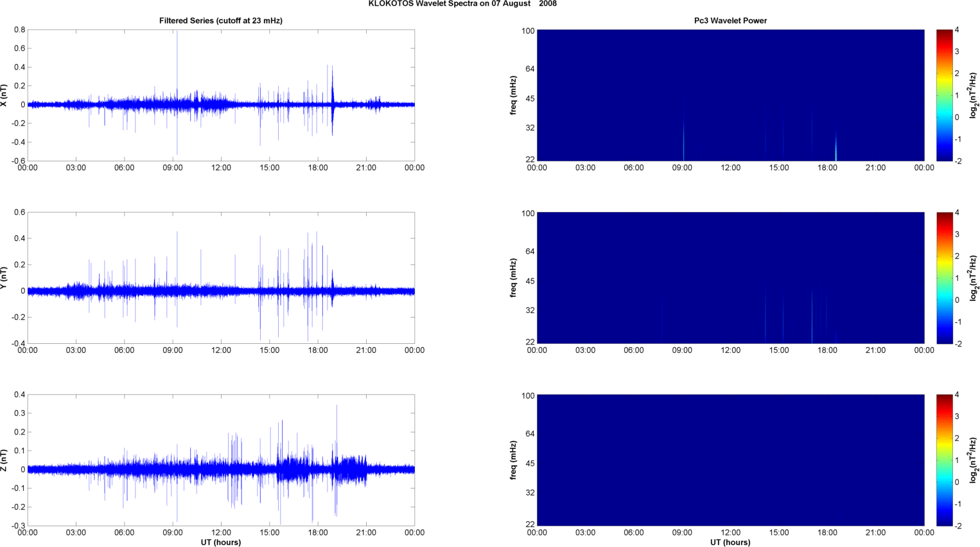Click the colorbar beside the bottom wavelet plot
The height and width of the screenshot is (547, 980).
[944, 460]
